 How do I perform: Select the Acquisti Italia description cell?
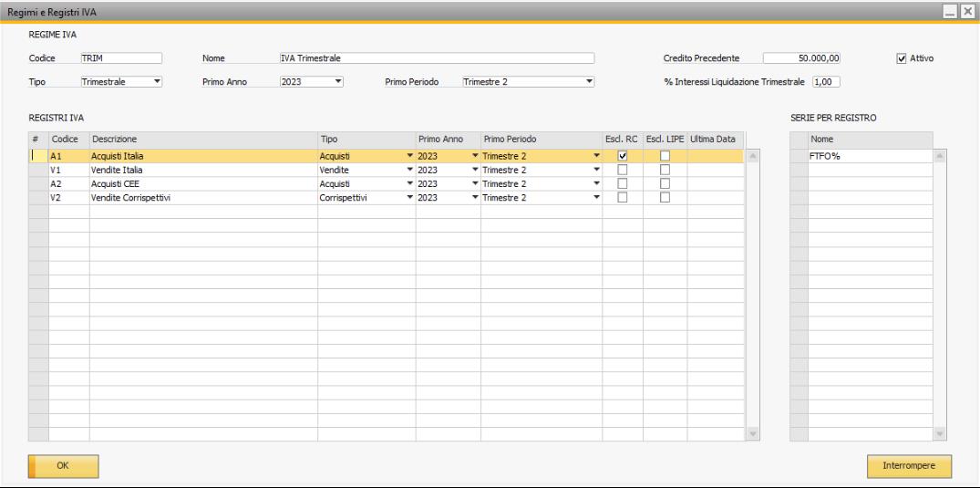tap(204, 156)
